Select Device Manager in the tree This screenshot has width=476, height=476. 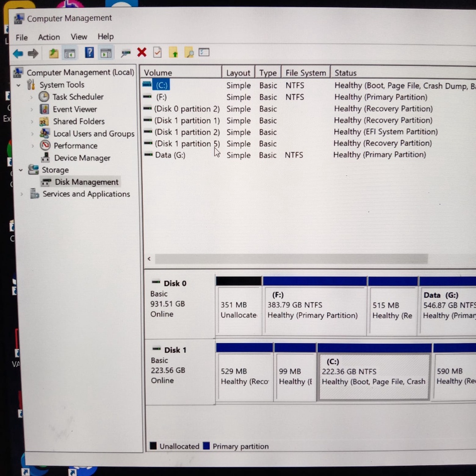(x=82, y=158)
